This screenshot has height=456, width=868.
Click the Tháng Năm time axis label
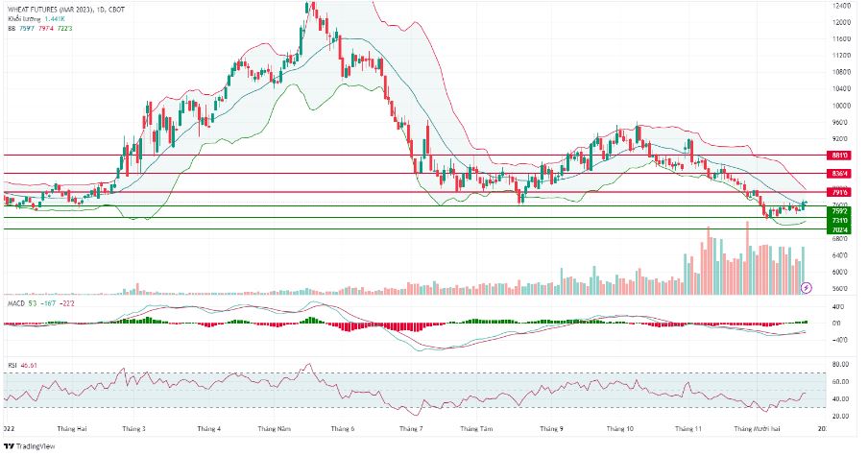pos(274,429)
